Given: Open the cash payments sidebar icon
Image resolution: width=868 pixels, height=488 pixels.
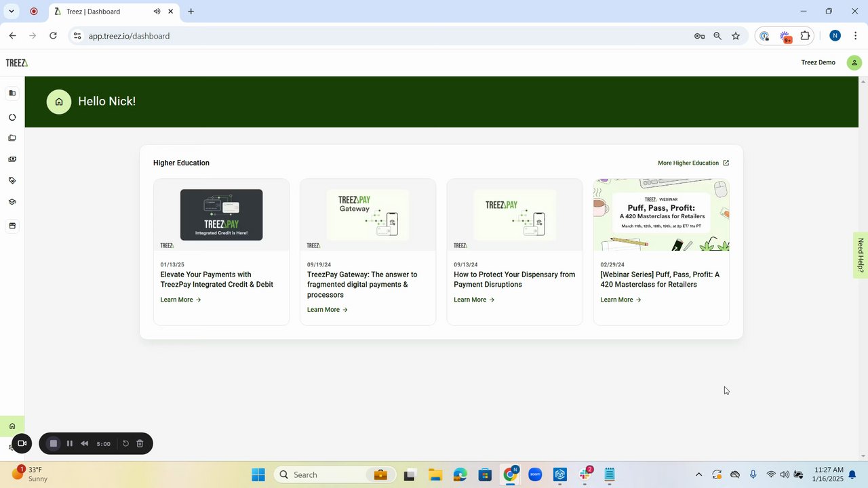Looking at the screenshot, I should click(x=12, y=159).
